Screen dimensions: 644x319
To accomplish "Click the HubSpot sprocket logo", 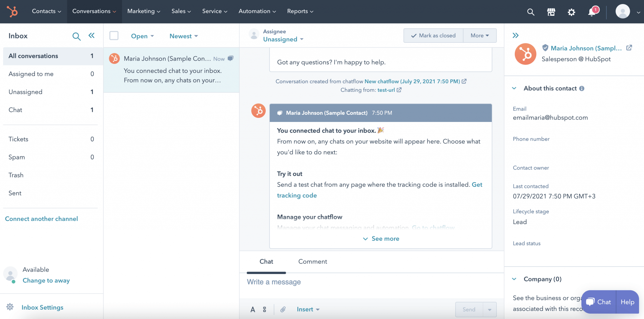I will [13, 12].
